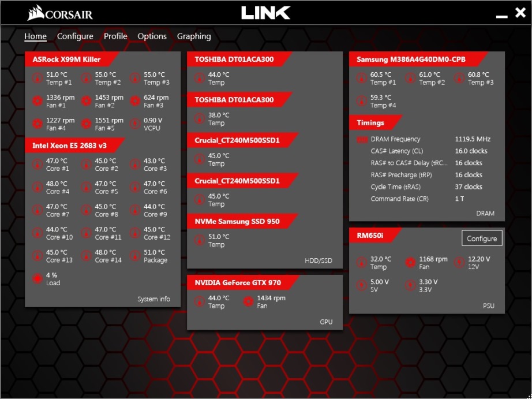Click the thermometer icon for motherboard Temp #1
Viewport: 532px width, 399px height.
38,78
